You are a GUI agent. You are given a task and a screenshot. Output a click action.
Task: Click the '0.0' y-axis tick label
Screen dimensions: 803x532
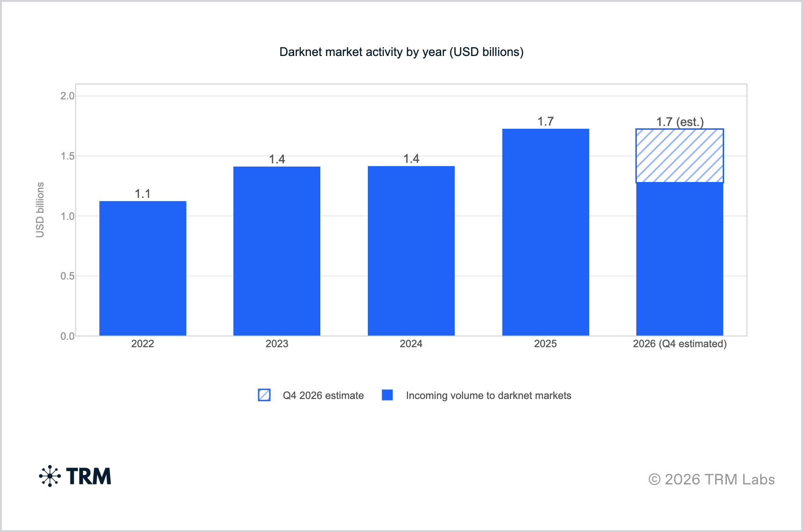(67, 336)
